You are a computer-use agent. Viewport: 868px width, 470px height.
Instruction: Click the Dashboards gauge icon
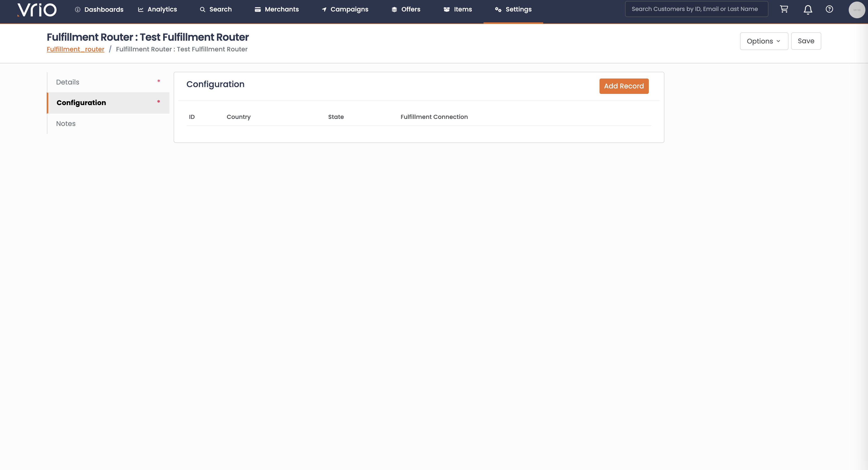[x=77, y=9]
